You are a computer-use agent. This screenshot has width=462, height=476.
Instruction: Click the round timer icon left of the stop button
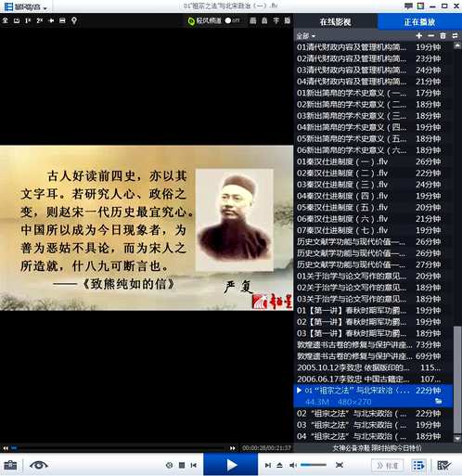(x=169, y=465)
